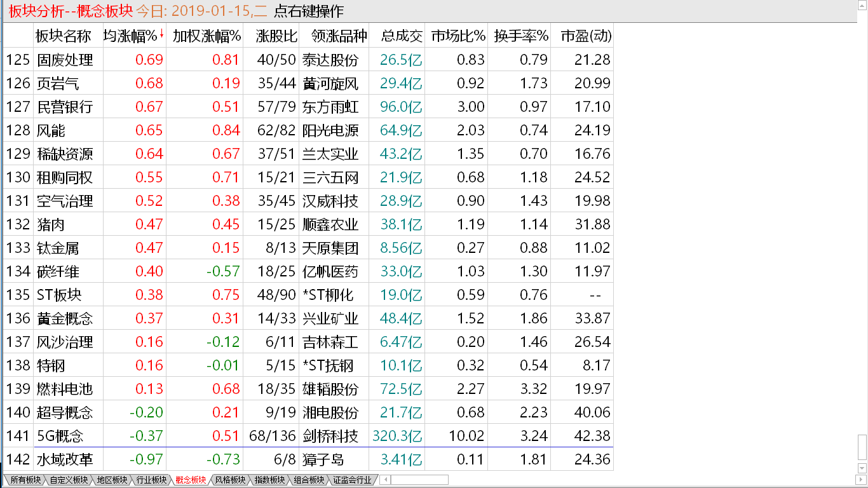Image resolution: width=868 pixels, height=488 pixels.
Task: Click the 320.3亿 turnover value
Action: tap(397, 436)
